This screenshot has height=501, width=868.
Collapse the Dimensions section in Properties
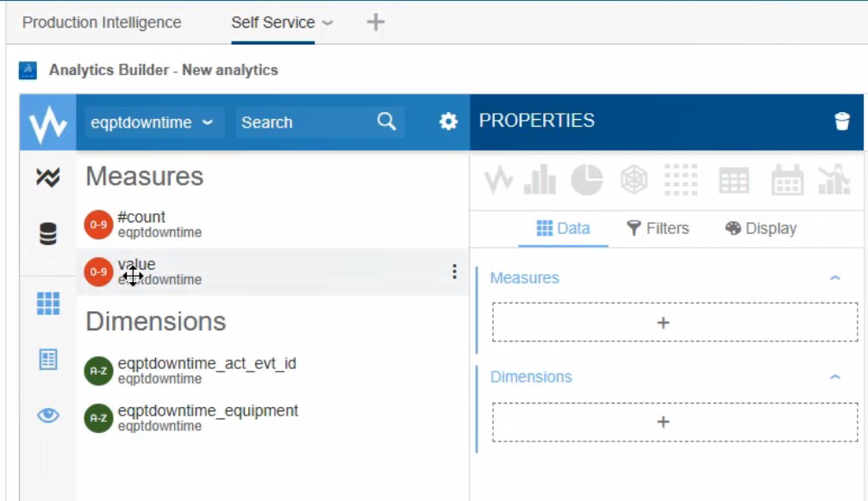834,377
